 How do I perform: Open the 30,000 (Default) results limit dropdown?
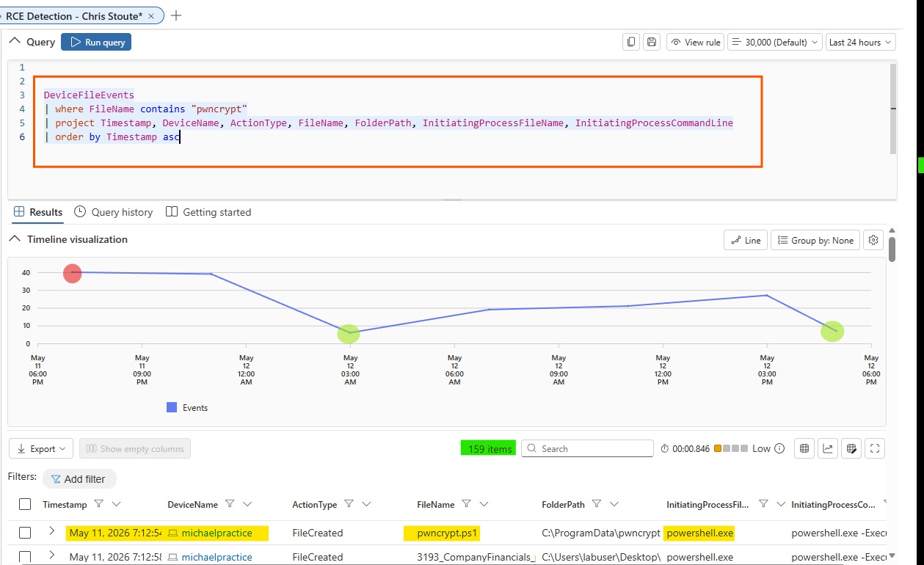tap(774, 42)
